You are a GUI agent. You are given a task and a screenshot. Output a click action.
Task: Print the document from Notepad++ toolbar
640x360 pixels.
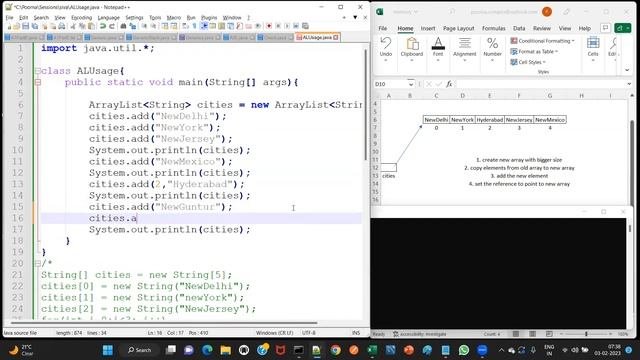pos(62,26)
